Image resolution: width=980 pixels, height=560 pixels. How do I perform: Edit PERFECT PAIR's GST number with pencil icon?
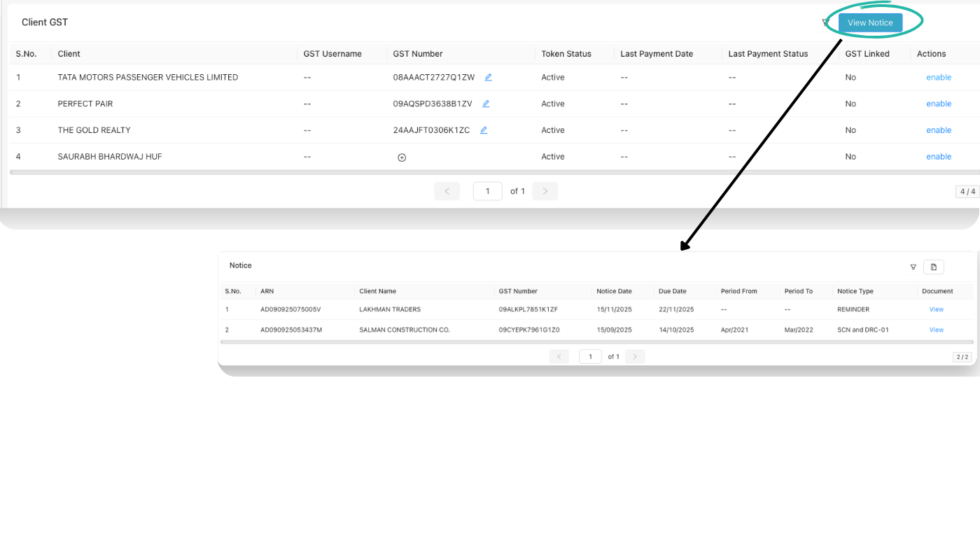[484, 104]
